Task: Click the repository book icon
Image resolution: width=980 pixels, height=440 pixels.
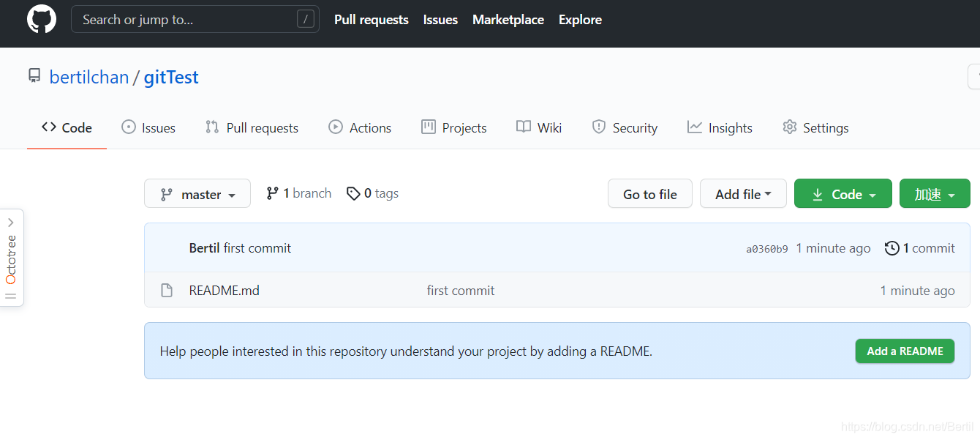Action: [x=34, y=76]
